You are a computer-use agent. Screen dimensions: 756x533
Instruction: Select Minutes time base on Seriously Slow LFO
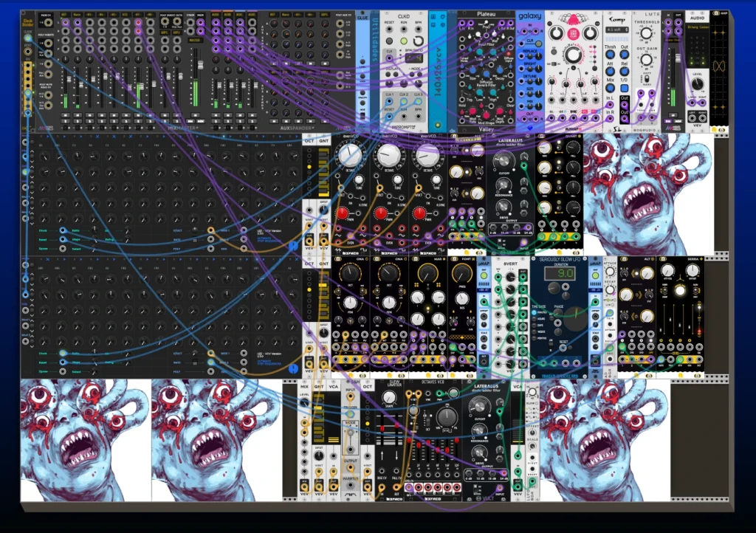click(535, 312)
